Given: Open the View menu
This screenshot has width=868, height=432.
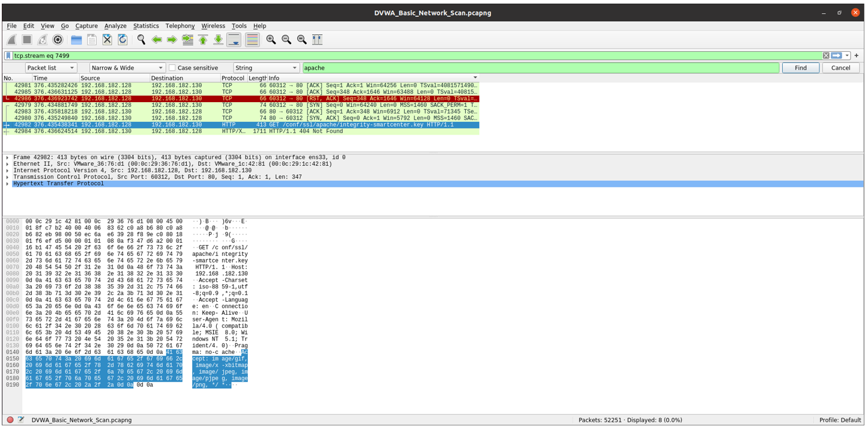Looking at the screenshot, I should (47, 26).
